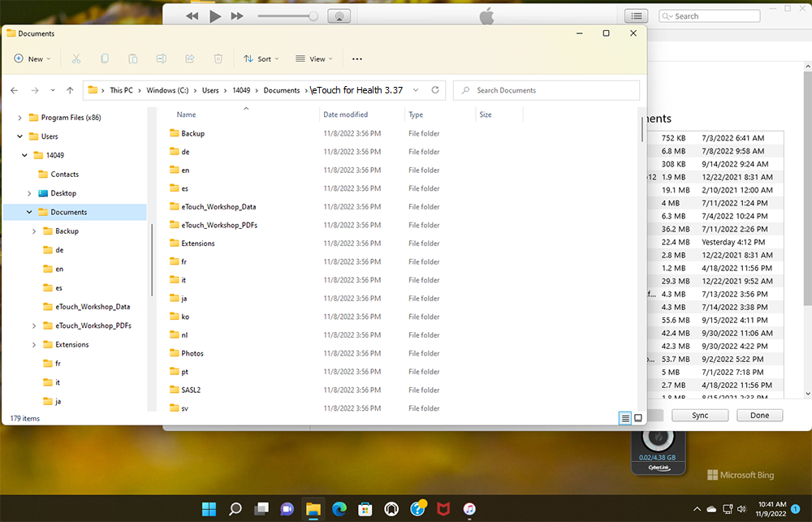Expand the Desktop tree node

(29, 193)
